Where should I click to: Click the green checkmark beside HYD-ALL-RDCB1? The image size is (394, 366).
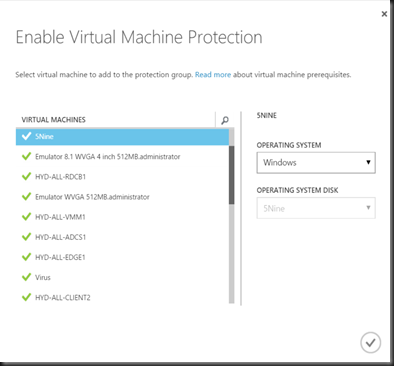pyautogui.click(x=26, y=176)
